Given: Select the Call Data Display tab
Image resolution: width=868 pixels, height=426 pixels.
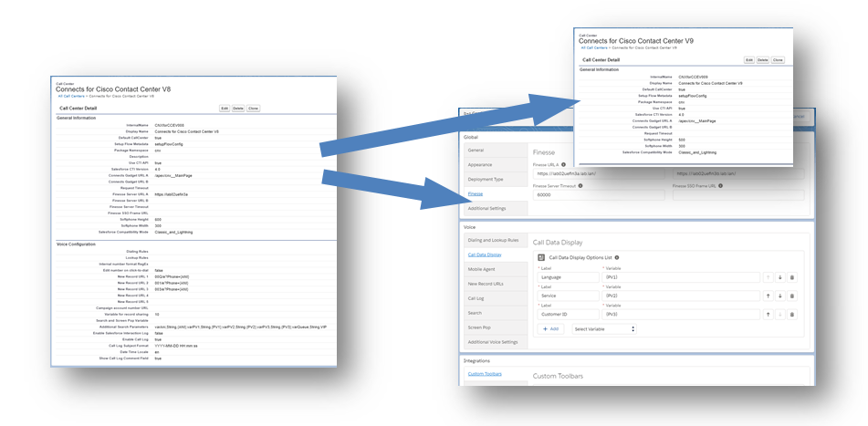Looking at the screenshot, I should coord(485,255).
